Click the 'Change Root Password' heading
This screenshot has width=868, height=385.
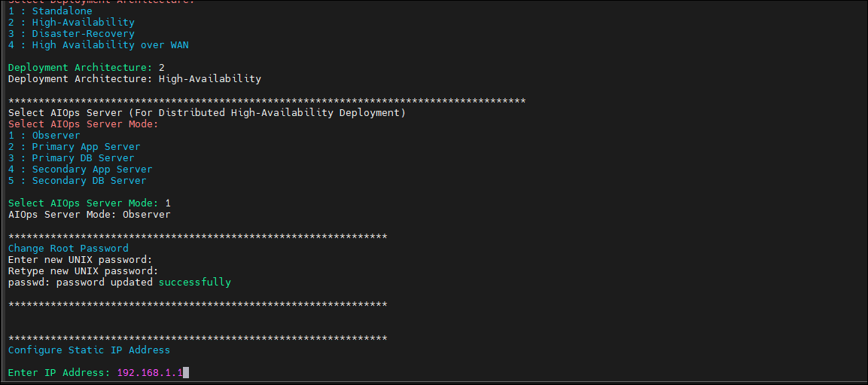pyautogui.click(x=68, y=248)
